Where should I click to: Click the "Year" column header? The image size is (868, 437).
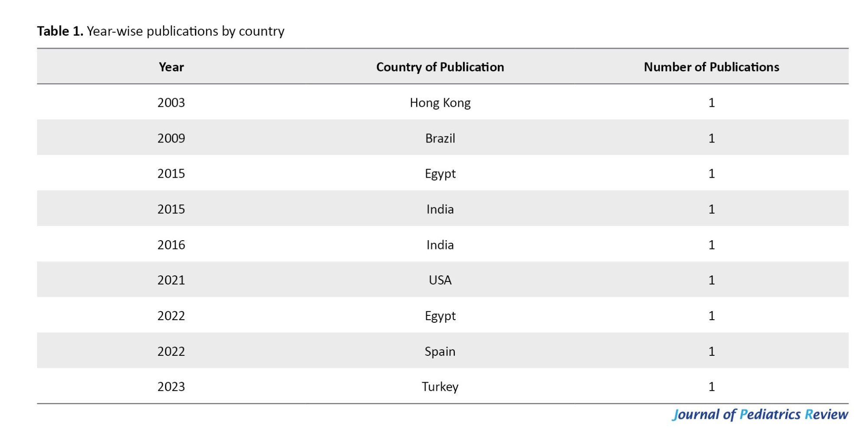[171, 67]
